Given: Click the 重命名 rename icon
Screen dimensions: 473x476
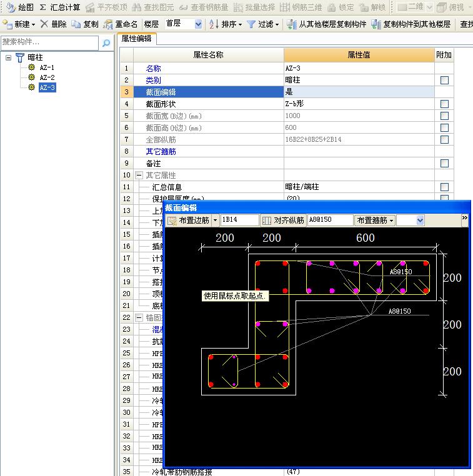Looking at the screenshot, I should point(107,24).
